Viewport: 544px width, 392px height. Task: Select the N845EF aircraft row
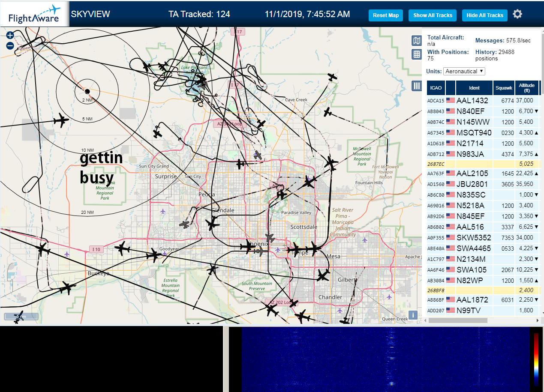[483, 216]
